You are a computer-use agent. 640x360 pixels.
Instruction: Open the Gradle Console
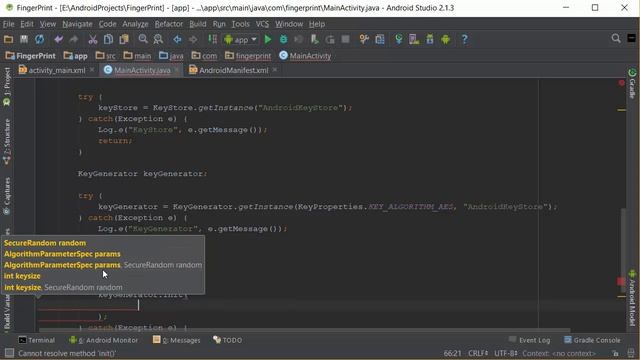pos(592,340)
